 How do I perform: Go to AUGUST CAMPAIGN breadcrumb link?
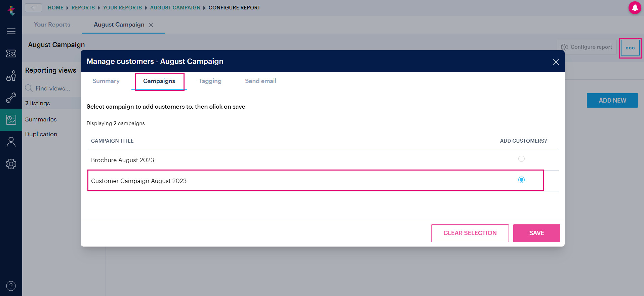point(175,8)
